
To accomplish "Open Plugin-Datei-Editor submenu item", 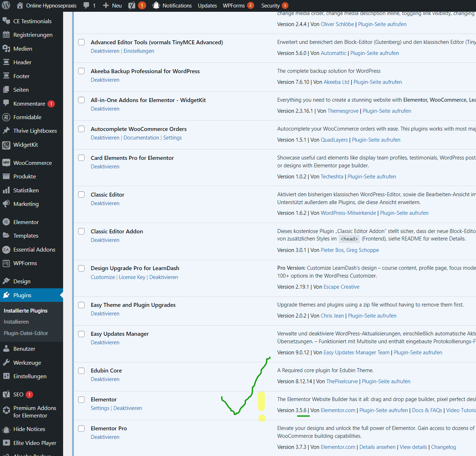I will [x=26, y=333].
